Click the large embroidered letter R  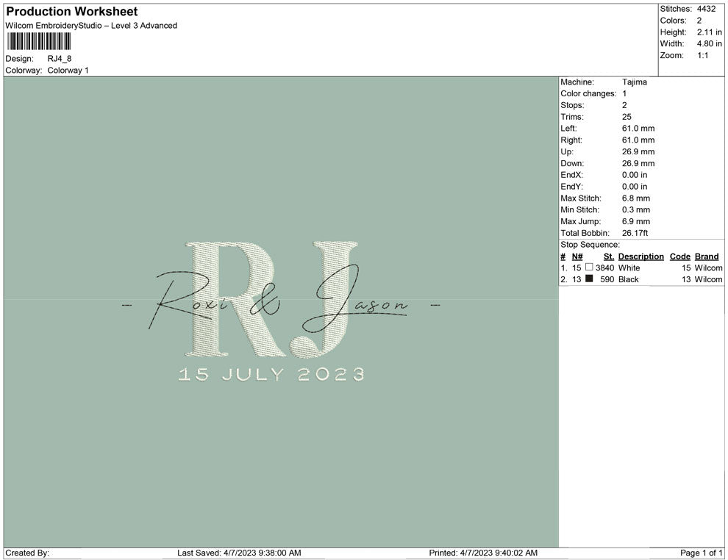tap(224, 294)
